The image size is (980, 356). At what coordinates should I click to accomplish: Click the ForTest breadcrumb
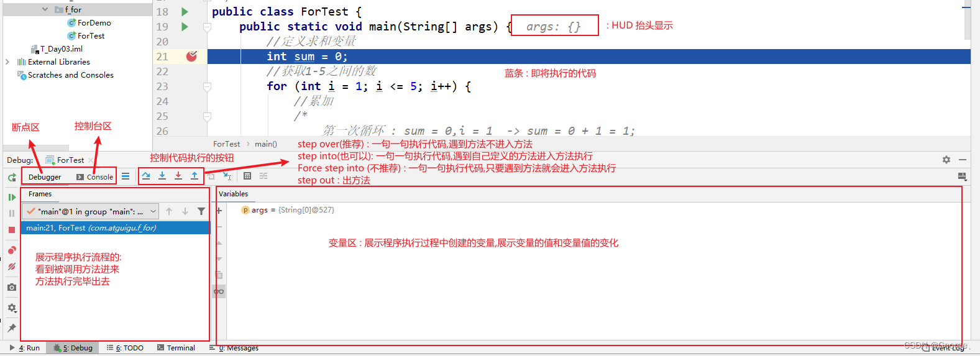click(x=226, y=144)
